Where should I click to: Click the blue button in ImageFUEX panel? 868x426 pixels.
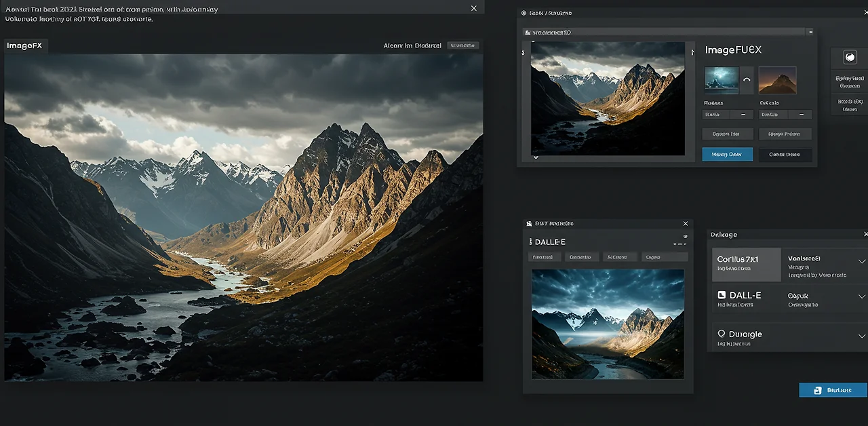(727, 154)
